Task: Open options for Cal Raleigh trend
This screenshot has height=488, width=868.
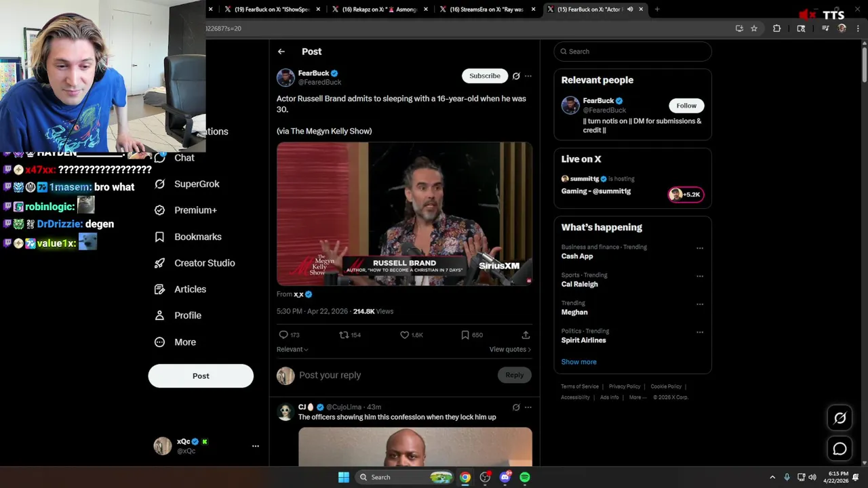Action: coord(700,277)
